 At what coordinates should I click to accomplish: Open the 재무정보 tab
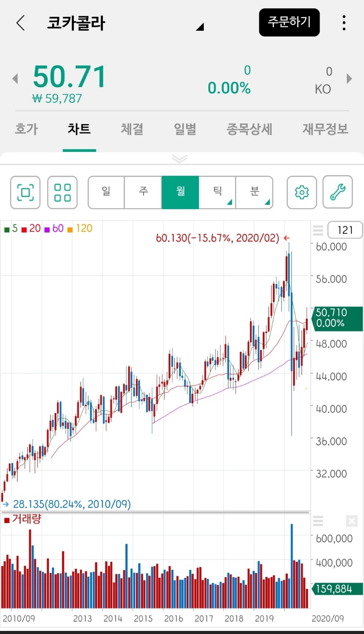(325, 129)
